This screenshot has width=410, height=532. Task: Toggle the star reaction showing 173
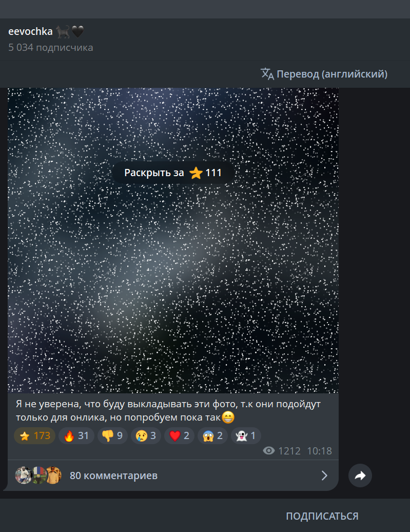[x=34, y=435]
